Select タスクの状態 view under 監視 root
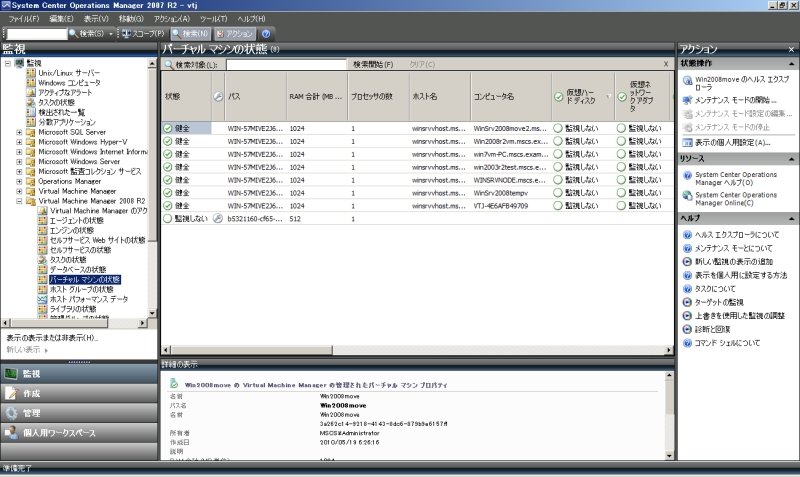 point(57,102)
